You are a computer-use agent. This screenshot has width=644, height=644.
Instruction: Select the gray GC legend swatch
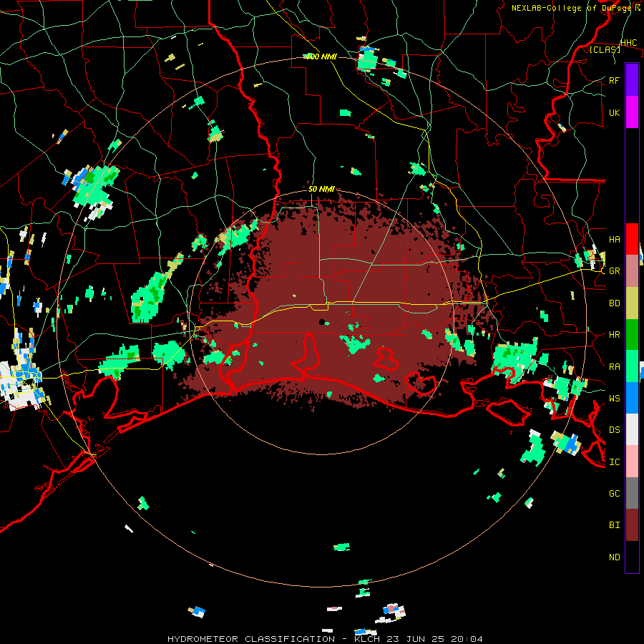[x=632, y=493]
